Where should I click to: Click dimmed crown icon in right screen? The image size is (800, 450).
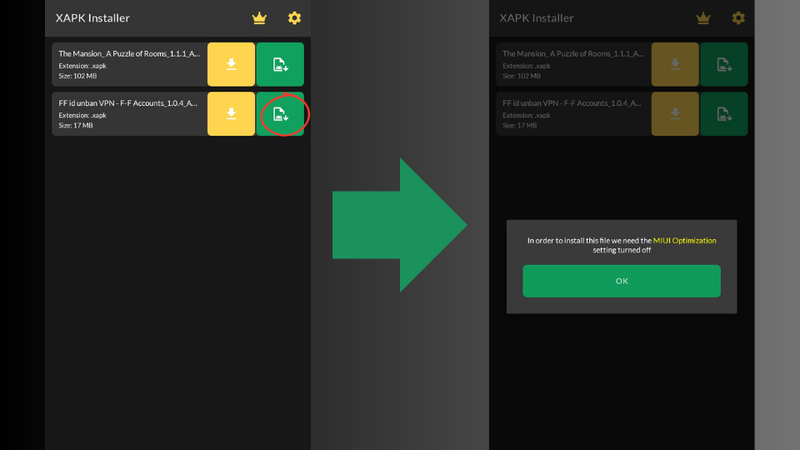(703, 18)
